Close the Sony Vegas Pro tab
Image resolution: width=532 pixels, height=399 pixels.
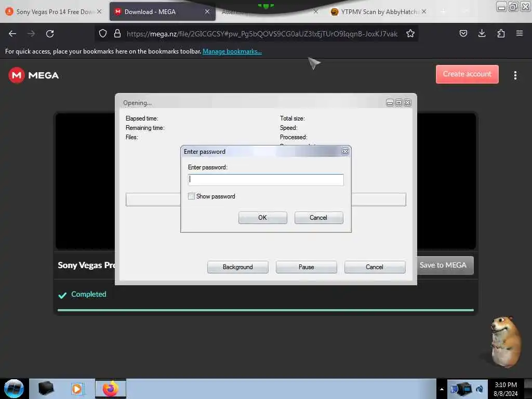coord(99,11)
